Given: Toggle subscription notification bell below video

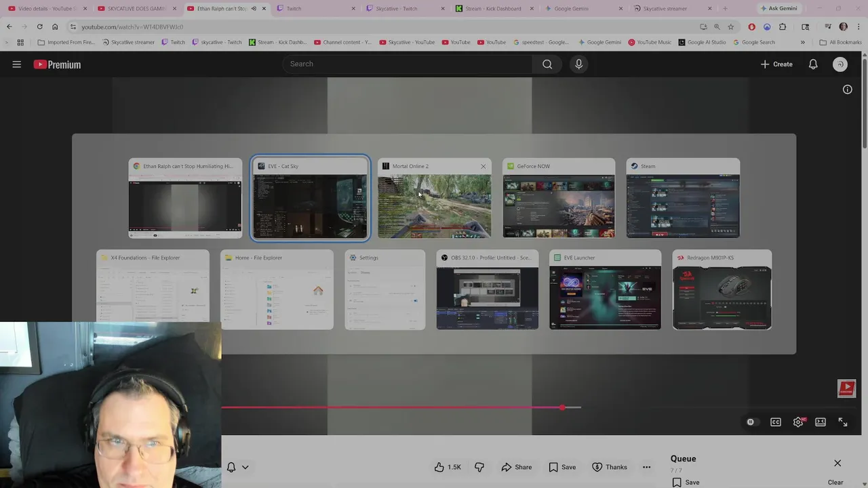Looking at the screenshot, I should point(231,467).
